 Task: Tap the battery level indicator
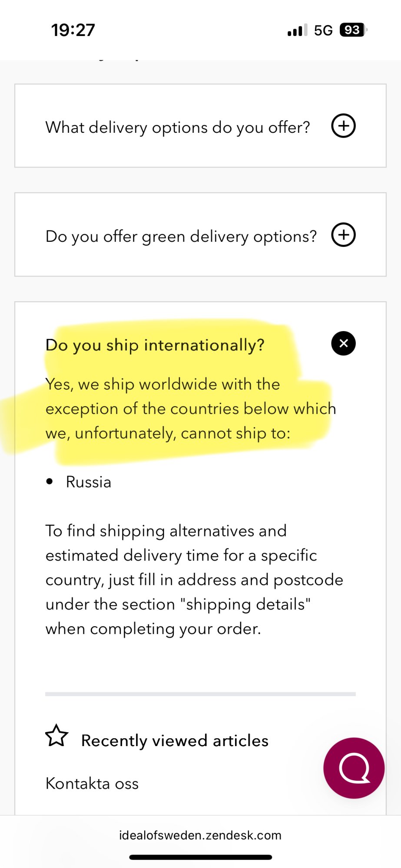(353, 30)
